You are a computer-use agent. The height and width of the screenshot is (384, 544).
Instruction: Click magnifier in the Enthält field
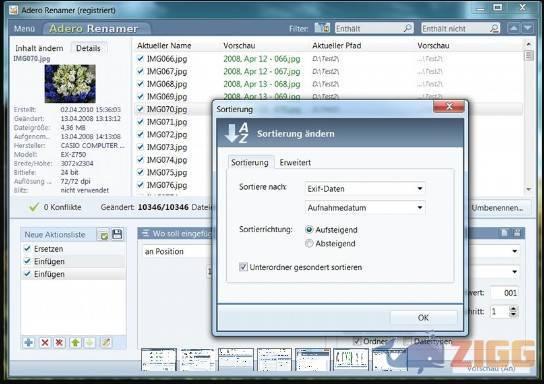(407, 28)
